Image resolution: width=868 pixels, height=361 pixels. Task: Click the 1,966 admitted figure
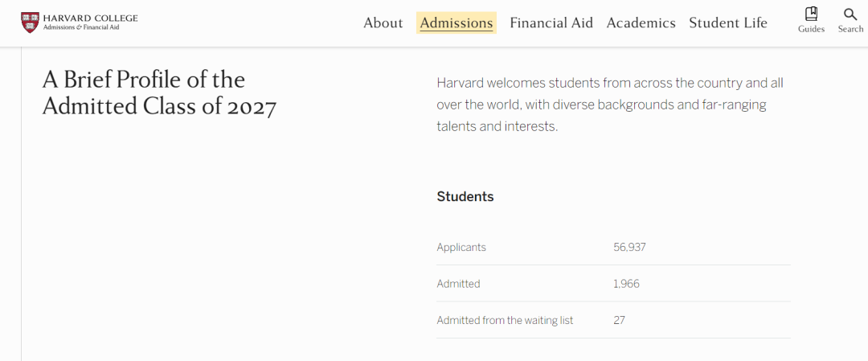coord(626,284)
